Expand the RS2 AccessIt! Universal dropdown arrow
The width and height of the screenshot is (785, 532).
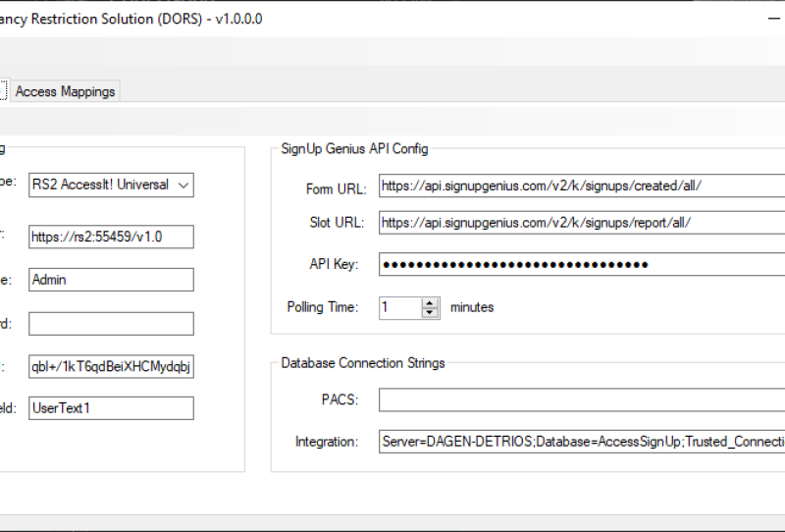pos(183,185)
